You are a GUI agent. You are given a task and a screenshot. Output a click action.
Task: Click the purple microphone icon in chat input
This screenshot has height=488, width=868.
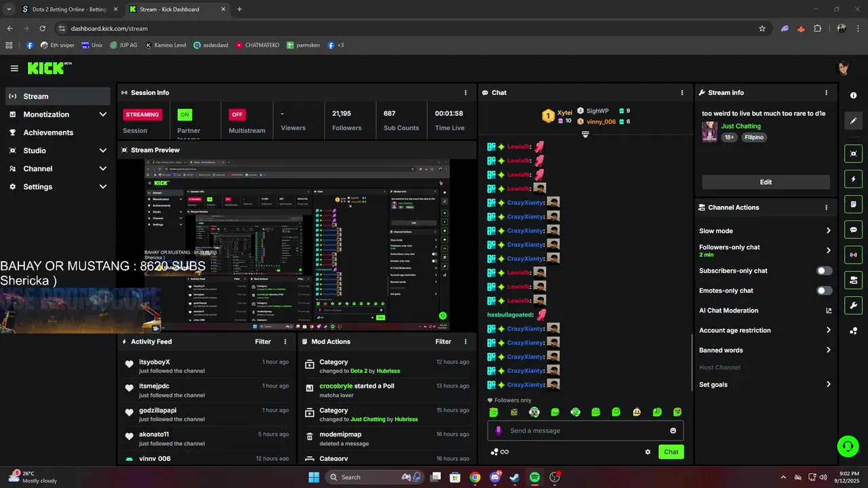[498, 430]
